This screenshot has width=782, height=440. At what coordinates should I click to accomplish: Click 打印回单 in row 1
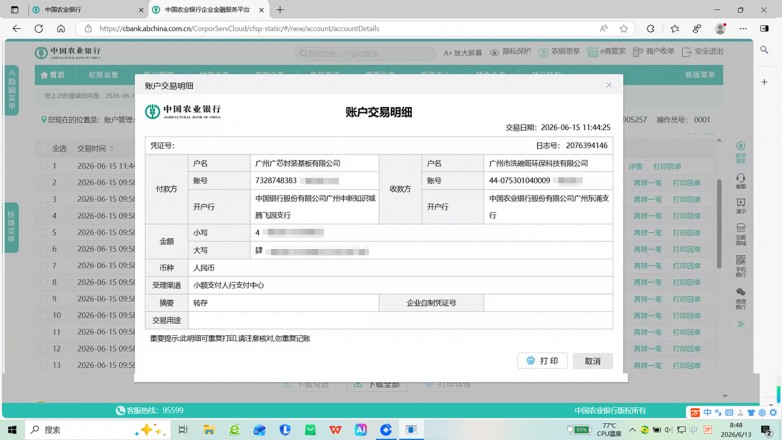coord(667,166)
